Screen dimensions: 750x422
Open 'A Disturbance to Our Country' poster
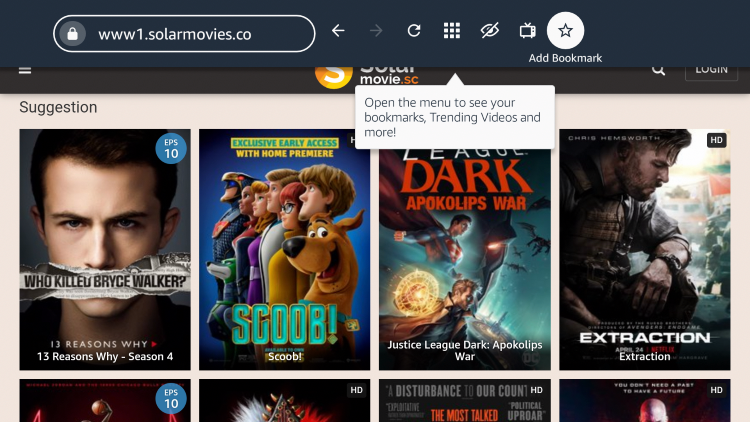click(x=464, y=400)
